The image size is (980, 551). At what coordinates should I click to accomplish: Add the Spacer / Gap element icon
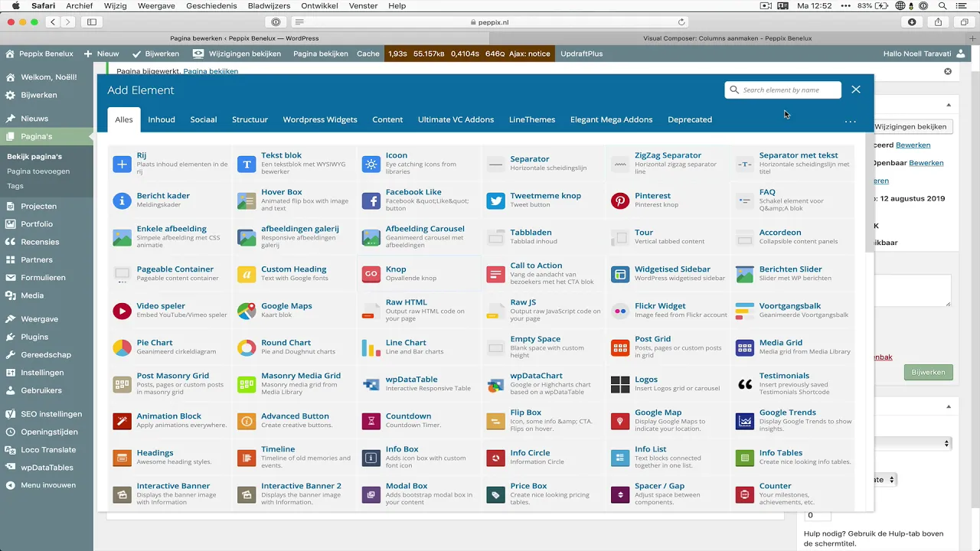click(x=620, y=494)
